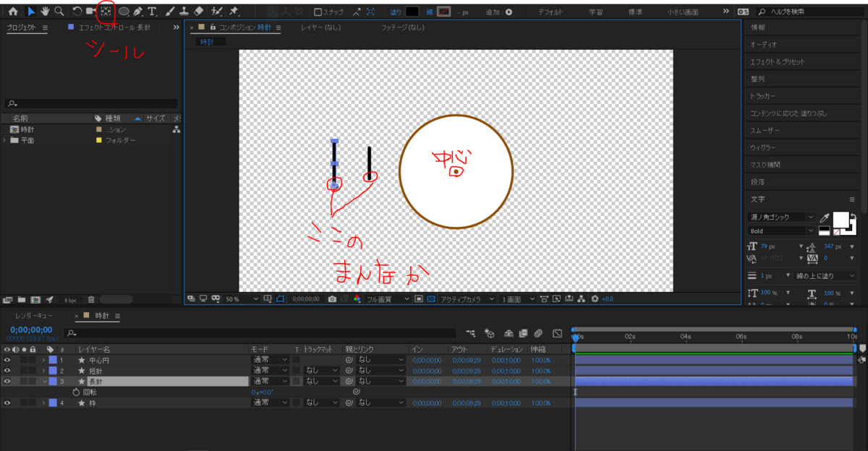Click the Home icon in the toolbar

(13, 11)
